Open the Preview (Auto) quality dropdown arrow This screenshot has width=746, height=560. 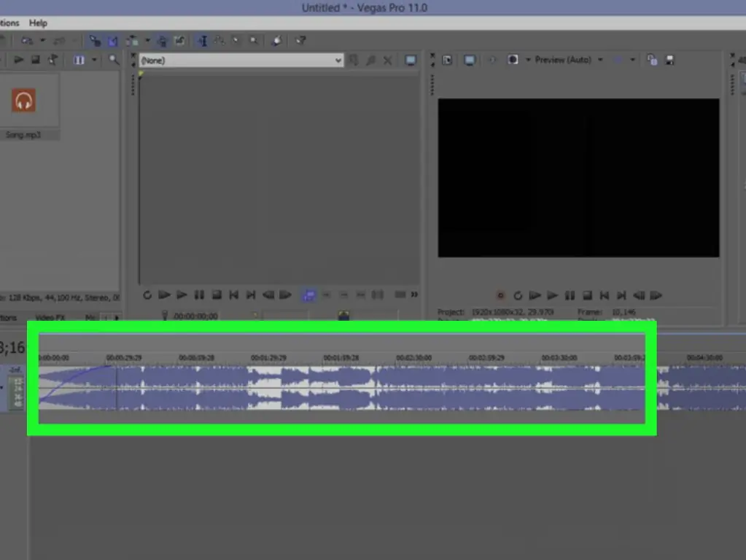pyautogui.click(x=600, y=60)
